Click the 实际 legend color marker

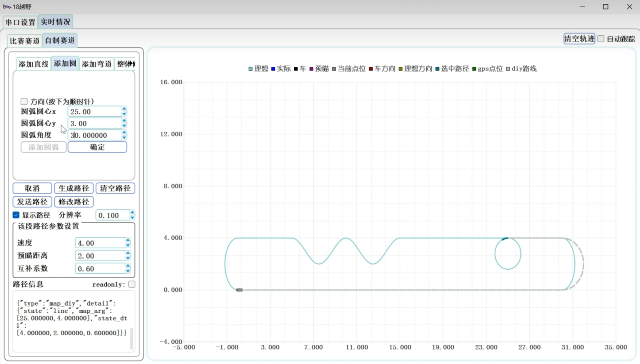point(273,69)
